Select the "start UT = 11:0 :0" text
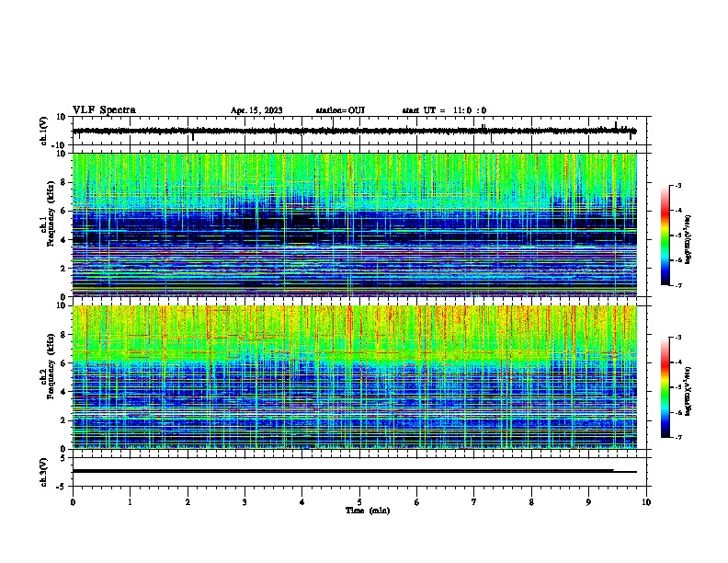This screenshot has height=563, width=728. coord(444,110)
